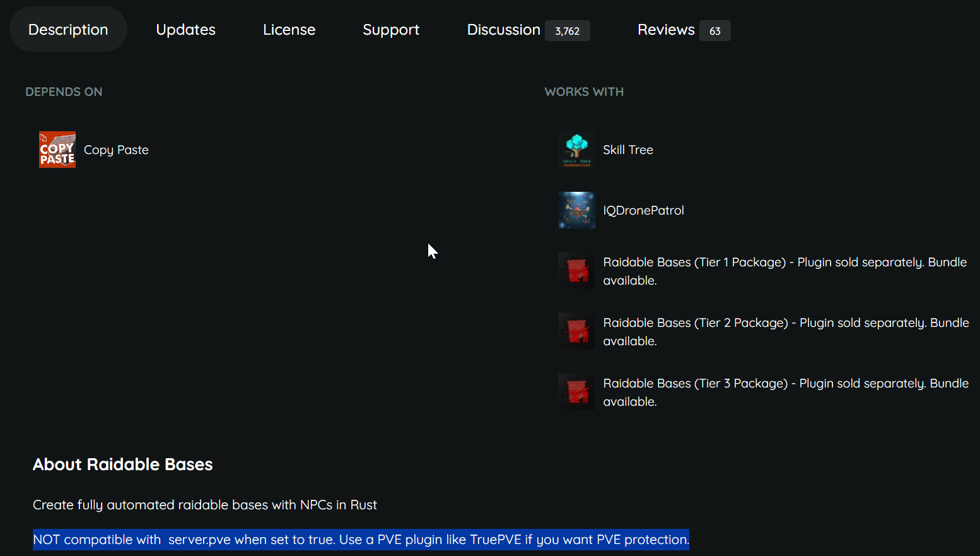The height and width of the screenshot is (556, 980).
Task: Click the 'DEPENDS ON' section label
Action: click(64, 92)
